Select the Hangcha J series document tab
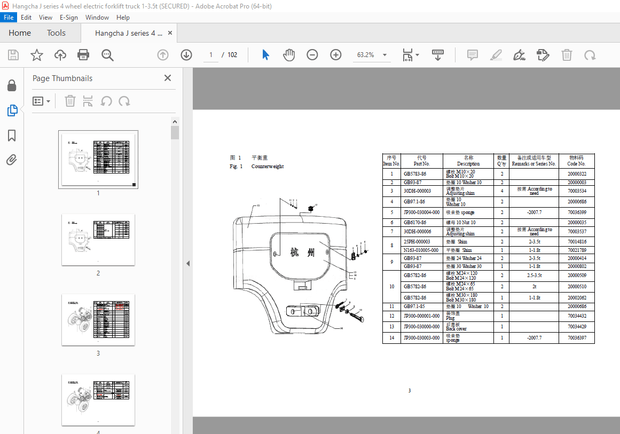 tap(128, 33)
